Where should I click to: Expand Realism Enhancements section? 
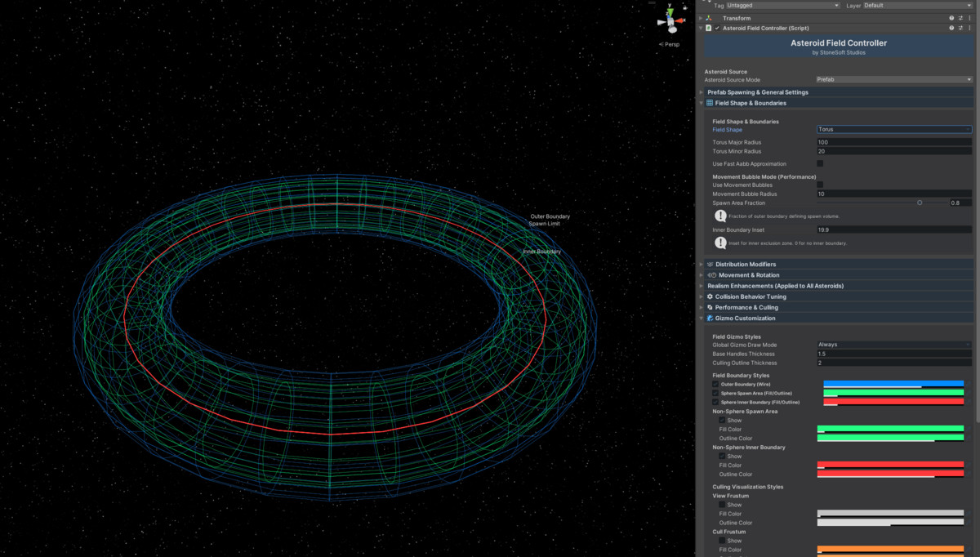[702, 286]
